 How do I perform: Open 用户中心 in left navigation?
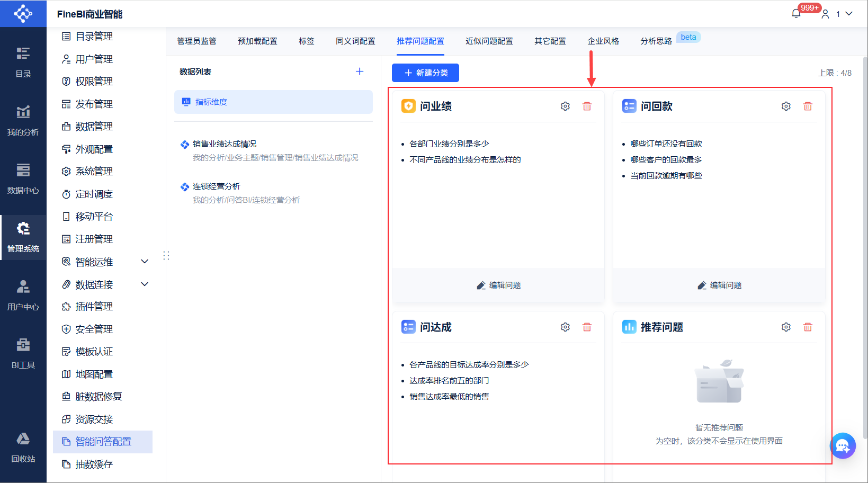pyautogui.click(x=23, y=296)
